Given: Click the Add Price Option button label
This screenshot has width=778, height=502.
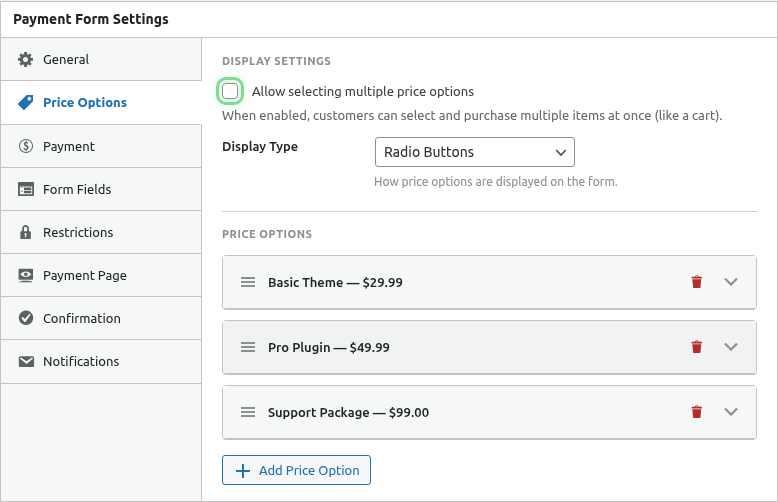Looking at the screenshot, I should pyautogui.click(x=309, y=471).
